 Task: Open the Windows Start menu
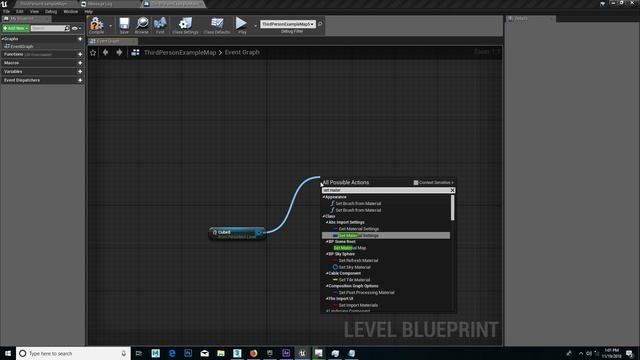tap(8, 353)
